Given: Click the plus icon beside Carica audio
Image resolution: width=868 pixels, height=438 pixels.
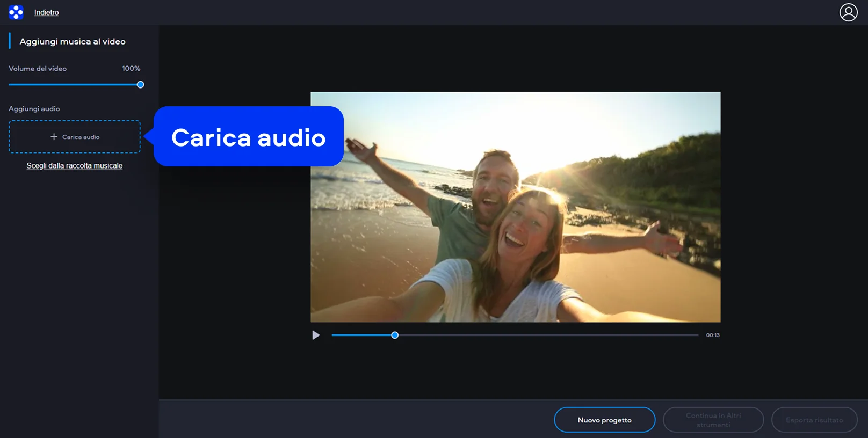Looking at the screenshot, I should (x=54, y=137).
